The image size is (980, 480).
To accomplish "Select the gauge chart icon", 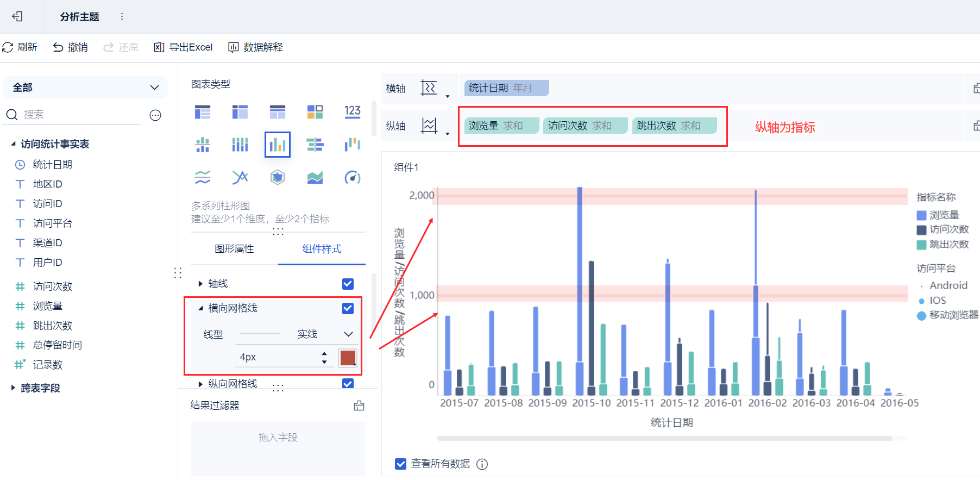I will [353, 177].
